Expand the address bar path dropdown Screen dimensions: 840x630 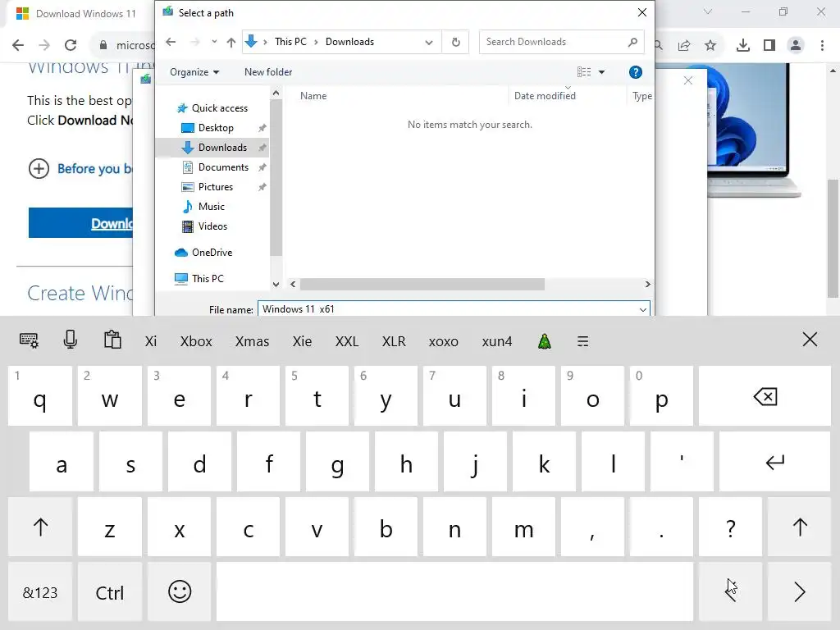tap(428, 43)
